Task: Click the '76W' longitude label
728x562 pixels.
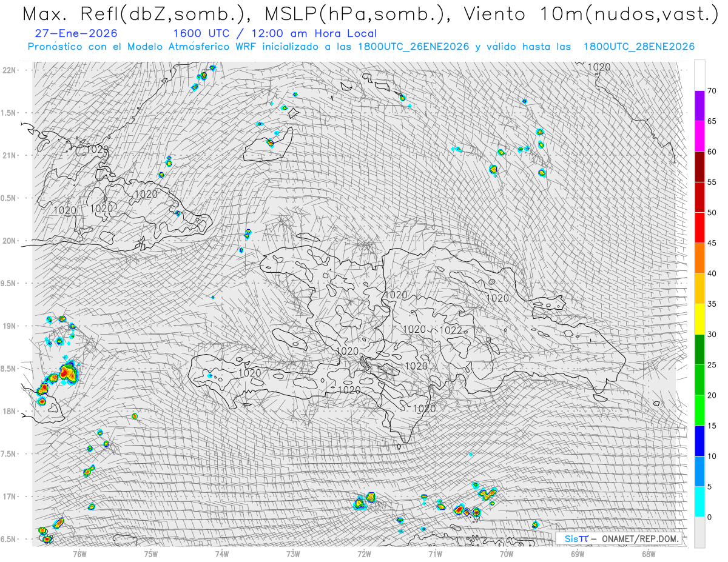Action: pyautogui.click(x=79, y=554)
